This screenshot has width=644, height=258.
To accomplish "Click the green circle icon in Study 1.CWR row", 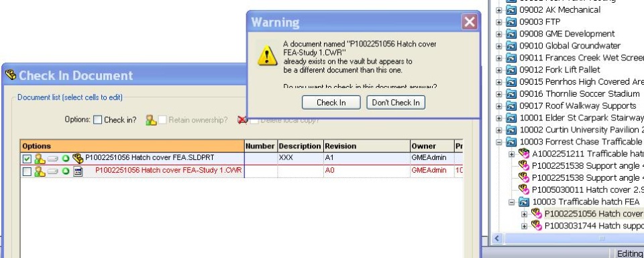I will pyautogui.click(x=65, y=171).
